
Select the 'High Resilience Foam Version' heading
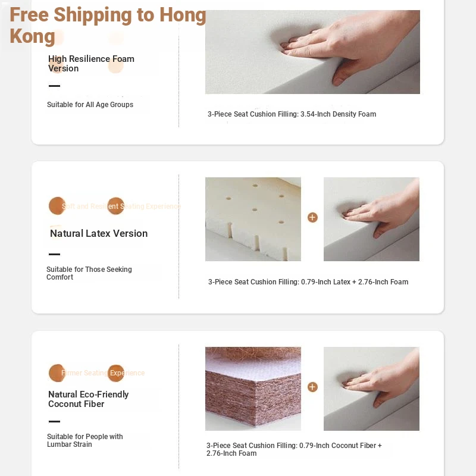[x=91, y=64]
